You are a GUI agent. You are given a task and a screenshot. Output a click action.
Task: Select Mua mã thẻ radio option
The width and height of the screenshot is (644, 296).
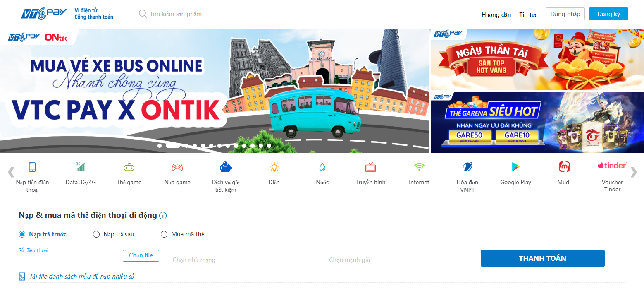point(164,234)
